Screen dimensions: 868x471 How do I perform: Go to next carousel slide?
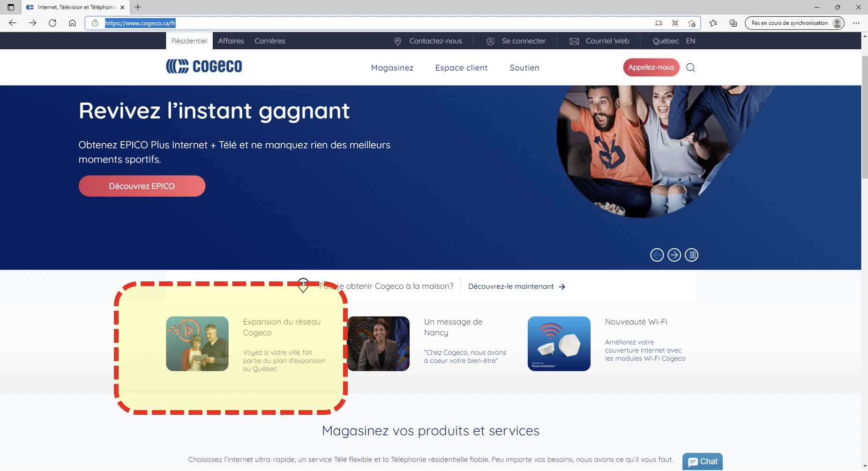[674, 255]
